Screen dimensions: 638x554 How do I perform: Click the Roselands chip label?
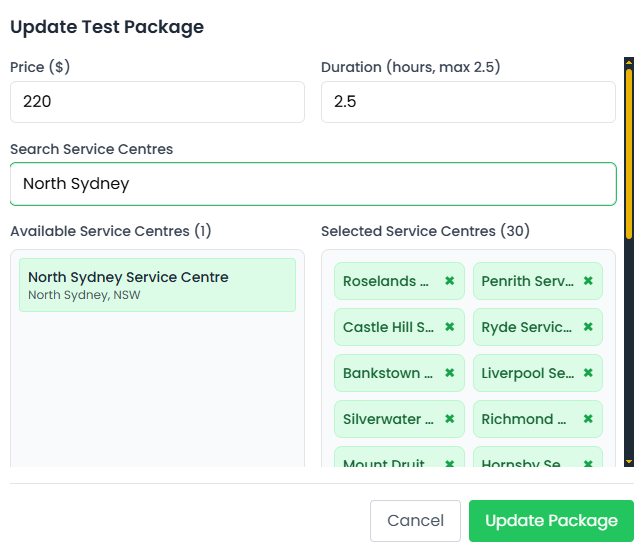click(x=386, y=281)
